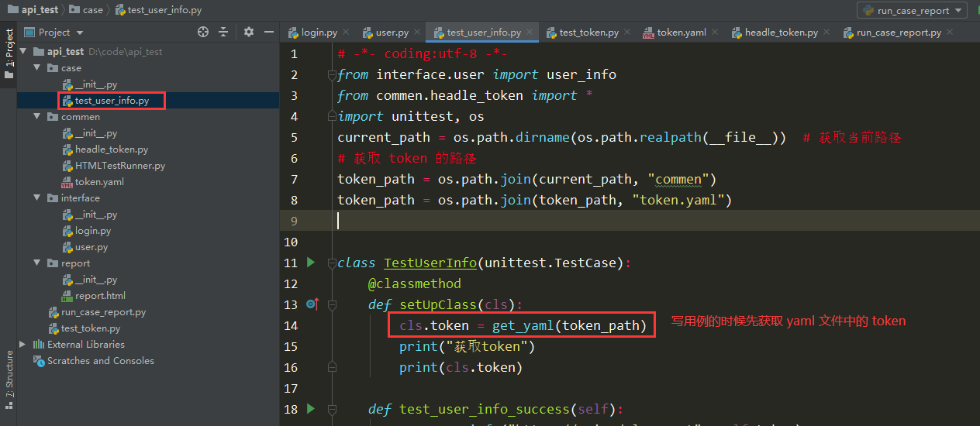980x426 pixels.
Task: Select run_case_report.py in the project tree
Action: pos(103,312)
